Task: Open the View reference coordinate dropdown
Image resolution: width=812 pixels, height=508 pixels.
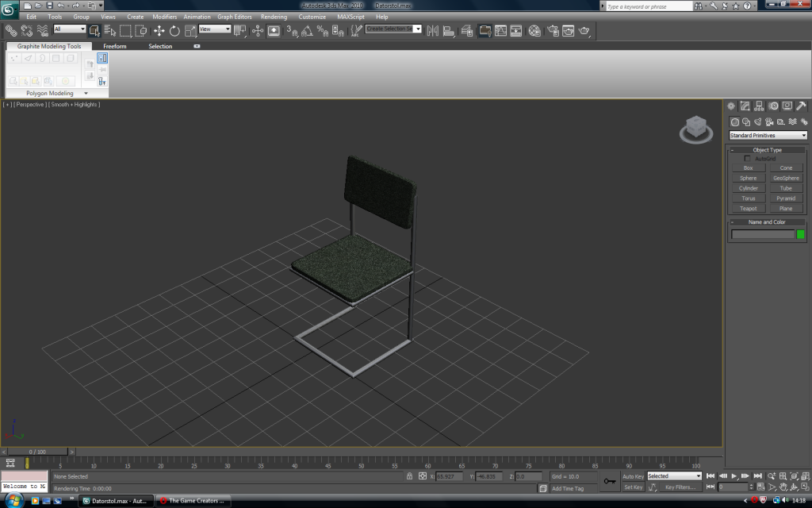Action: 214,29
